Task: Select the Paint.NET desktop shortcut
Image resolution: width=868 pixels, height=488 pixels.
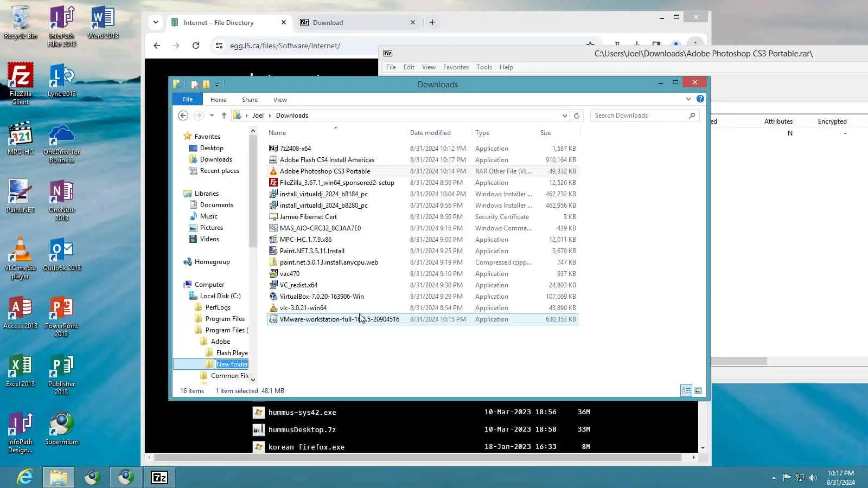Action: coord(21,196)
